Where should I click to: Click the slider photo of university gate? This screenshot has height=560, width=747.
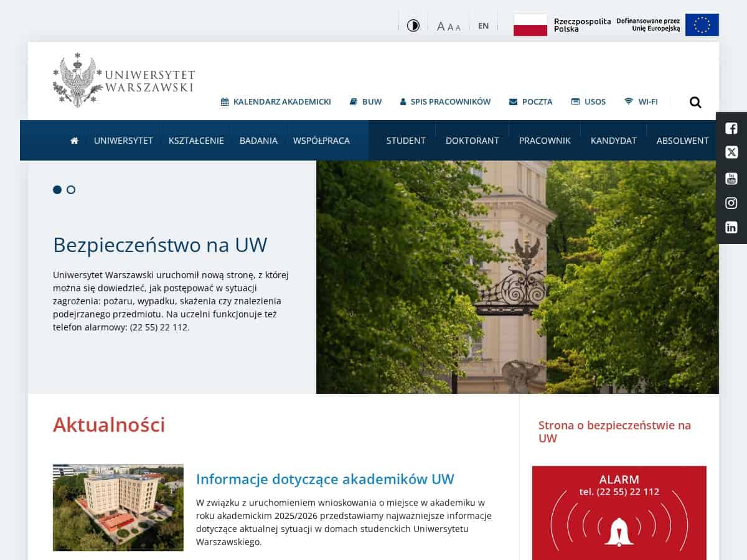tap(517, 277)
